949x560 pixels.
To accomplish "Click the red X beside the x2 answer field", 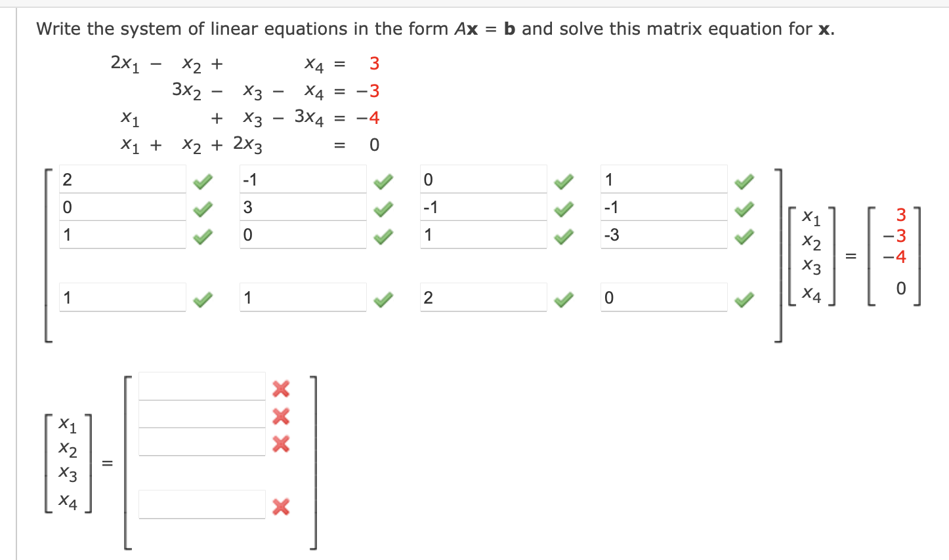I will pos(281,416).
